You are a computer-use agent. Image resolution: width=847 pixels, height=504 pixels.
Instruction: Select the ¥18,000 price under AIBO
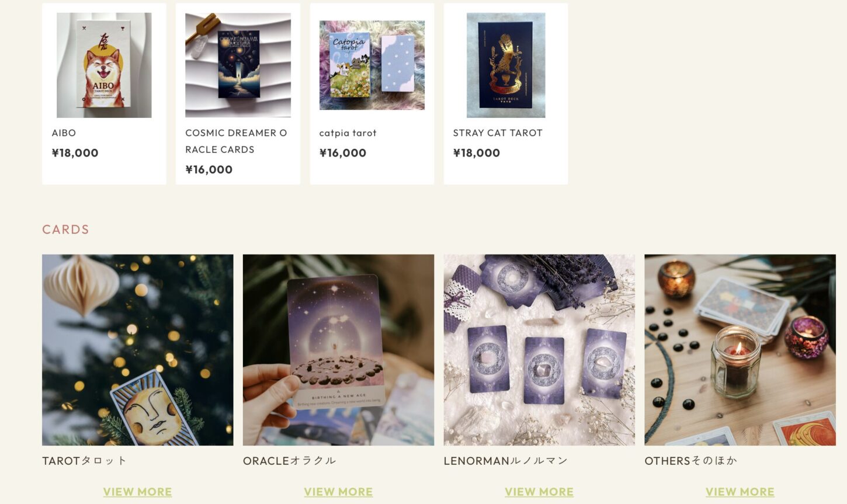75,153
